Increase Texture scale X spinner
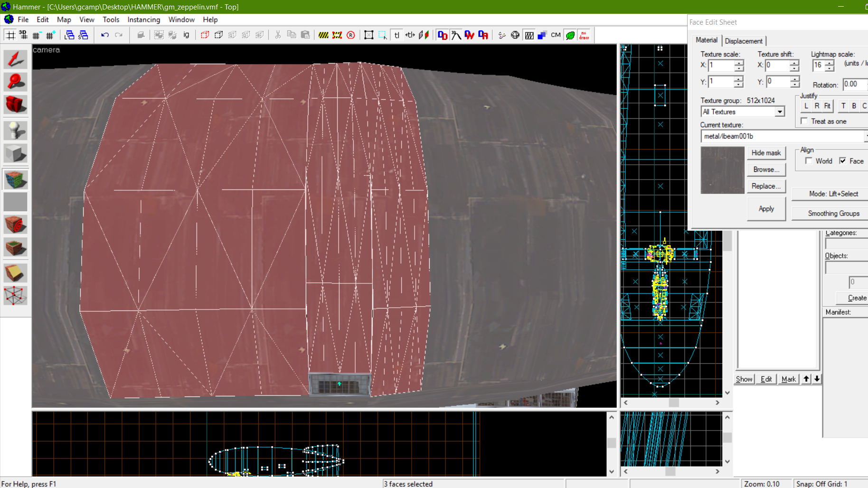868x488 pixels. pos(739,63)
